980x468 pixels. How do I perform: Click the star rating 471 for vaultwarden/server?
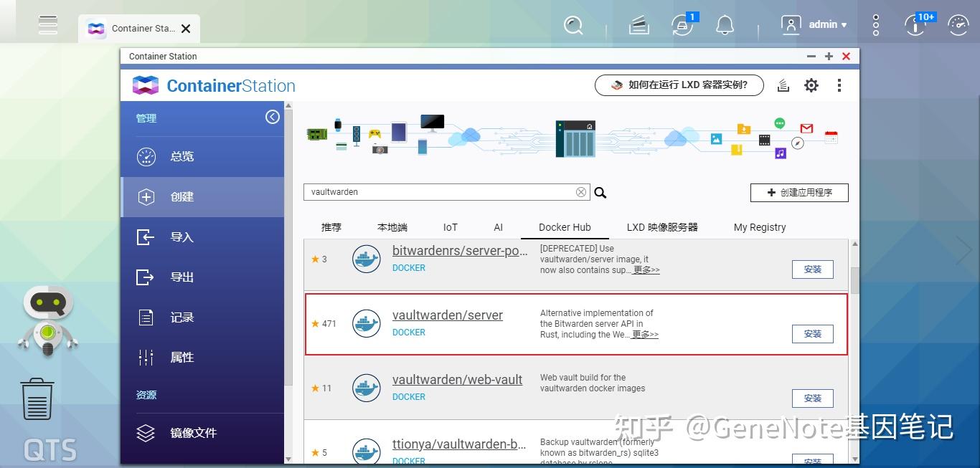click(x=324, y=324)
